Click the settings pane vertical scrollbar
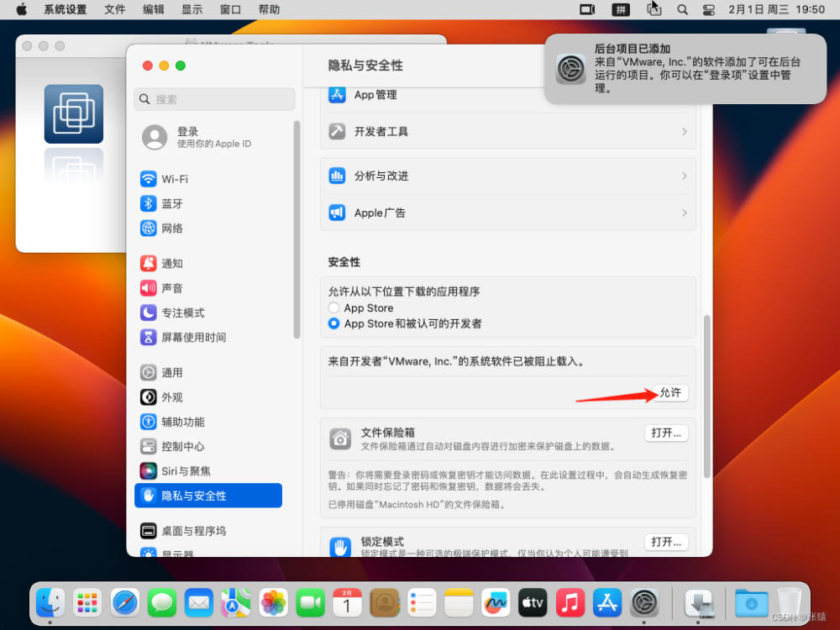This screenshot has height=630, width=840. [x=707, y=396]
